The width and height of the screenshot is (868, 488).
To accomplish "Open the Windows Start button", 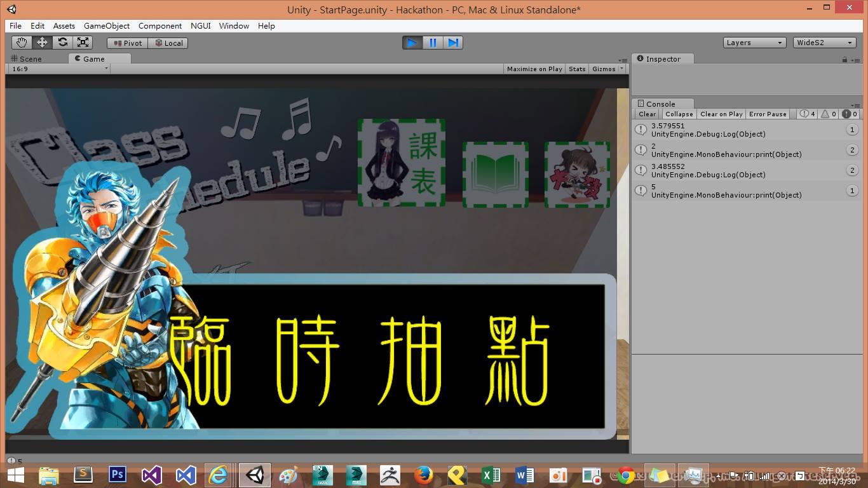I will 15,475.
